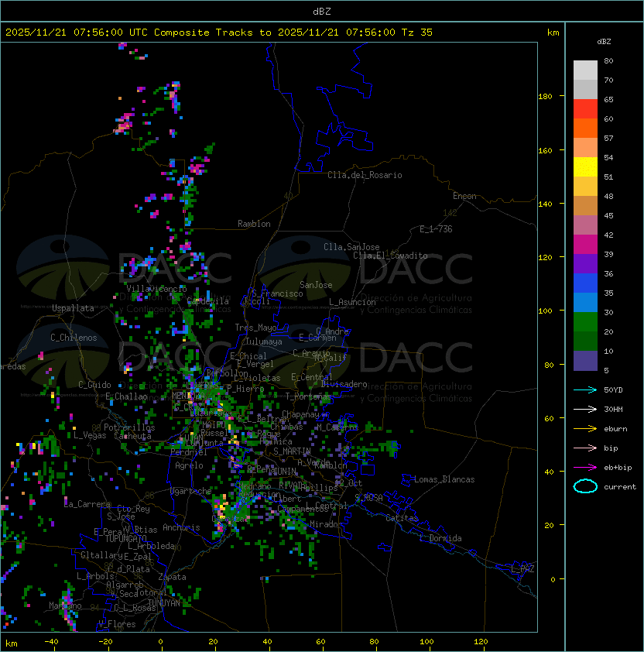This screenshot has height=652, width=644.
Task: Click the 'Ramblon' map label
Action: coord(254,224)
